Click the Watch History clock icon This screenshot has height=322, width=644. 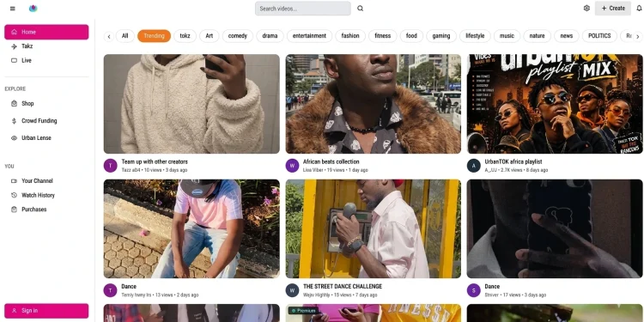point(14,195)
